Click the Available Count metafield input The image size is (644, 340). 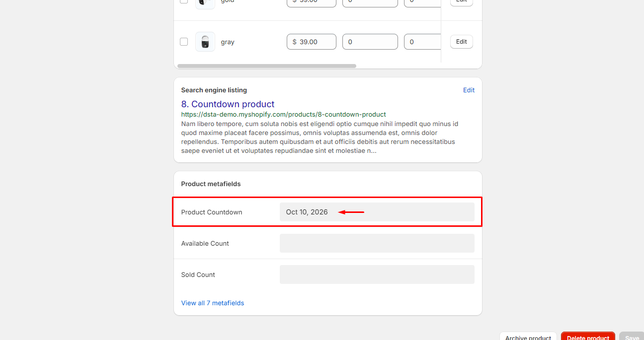click(x=377, y=243)
